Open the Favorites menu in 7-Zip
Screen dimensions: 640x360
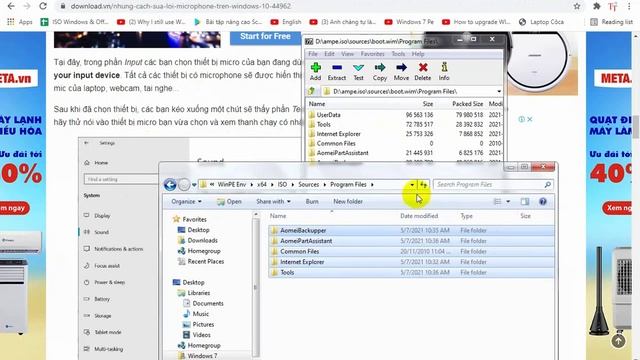tap(372, 54)
